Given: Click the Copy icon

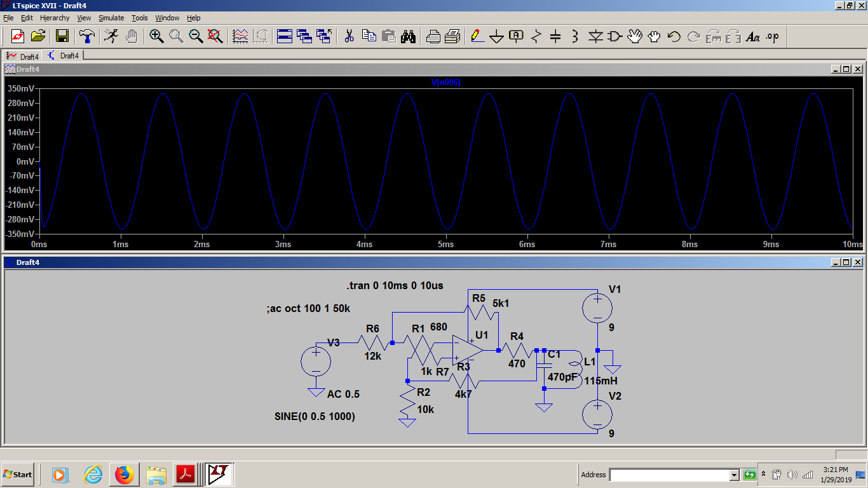Looking at the screenshot, I should 369,36.
